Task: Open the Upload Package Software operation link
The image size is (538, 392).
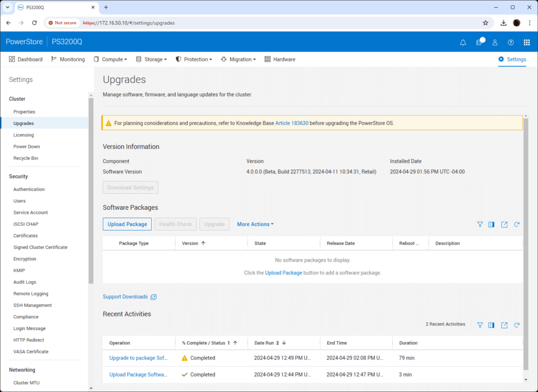Action: (x=138, y=375)
